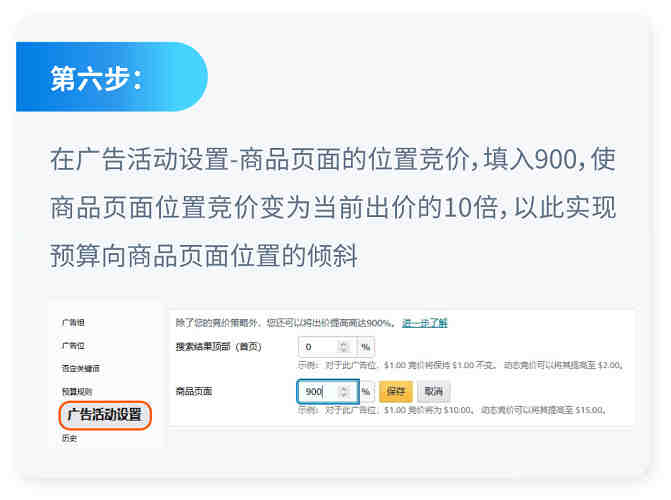The width and height of the screenshot is (671, 500).
Task: Focus the 搜索结果顶部 percentage input field
Action: point(327,347)
